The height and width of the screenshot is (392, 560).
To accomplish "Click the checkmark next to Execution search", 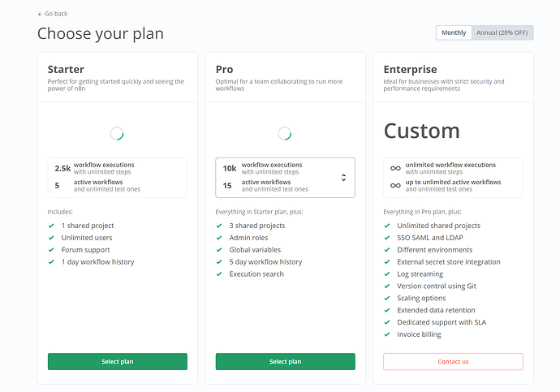I will tap(219, 274).
